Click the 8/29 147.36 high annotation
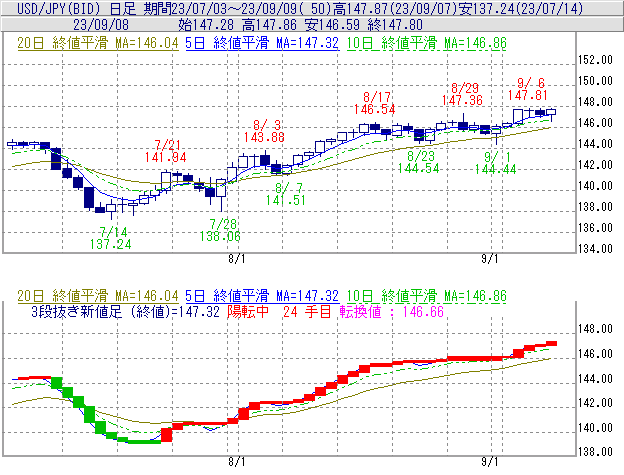The image size is (624, 475). 462,94
